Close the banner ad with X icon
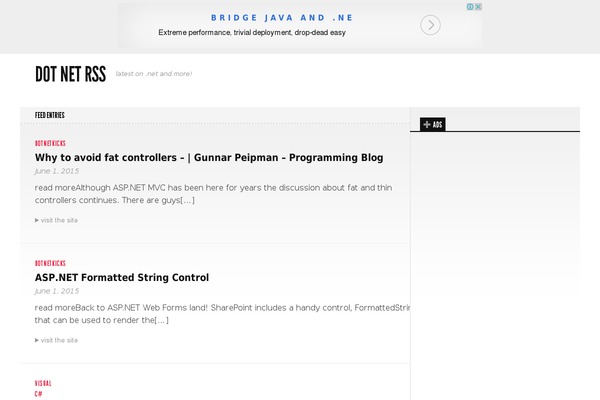 [x=478, y=7]
